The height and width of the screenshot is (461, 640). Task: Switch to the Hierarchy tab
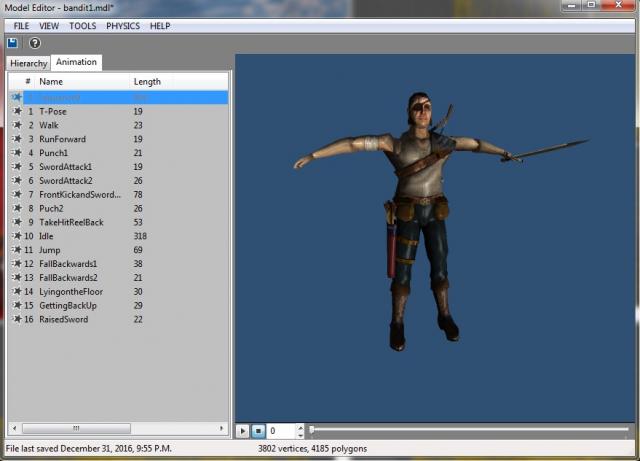28,63
